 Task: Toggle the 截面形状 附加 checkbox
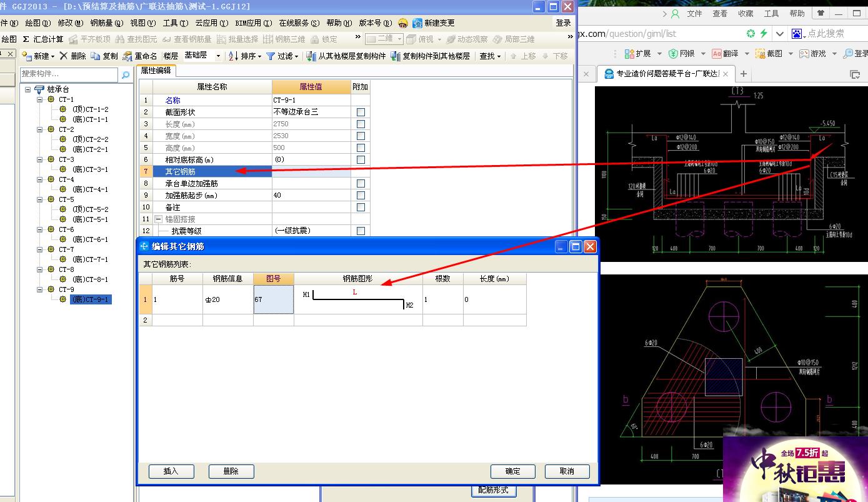[x=361, y=112]
